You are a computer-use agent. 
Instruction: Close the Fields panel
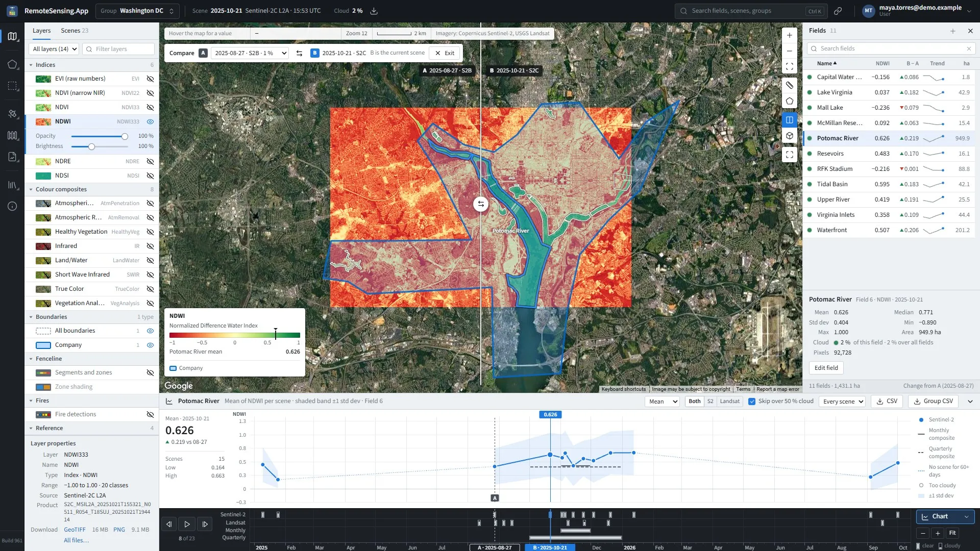pyautogui.click(x=970, y=31)
